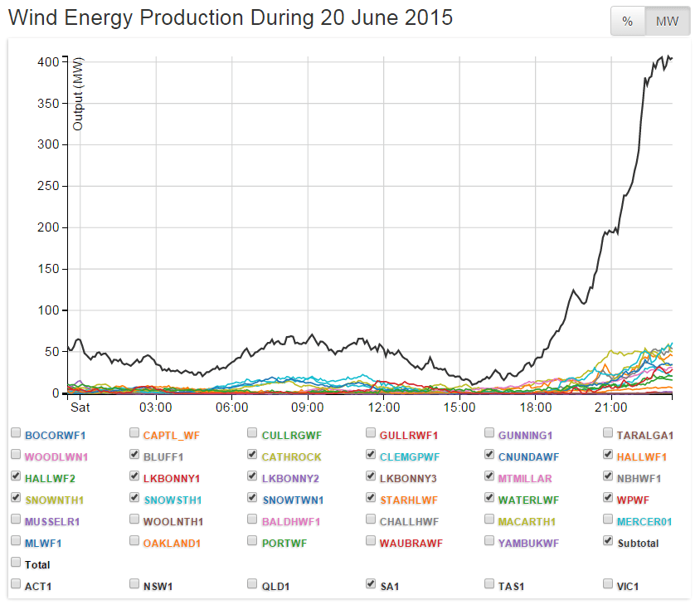This screenshot has width=700, height=605.
Task: Check the TAS1 region checkbox
Action: pos(490,584)
